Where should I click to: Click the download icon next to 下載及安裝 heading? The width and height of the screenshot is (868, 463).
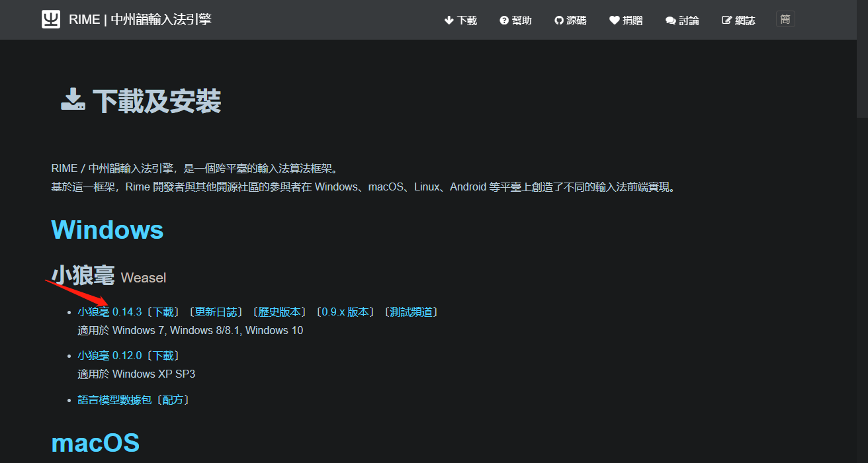(x=73, y=99)
